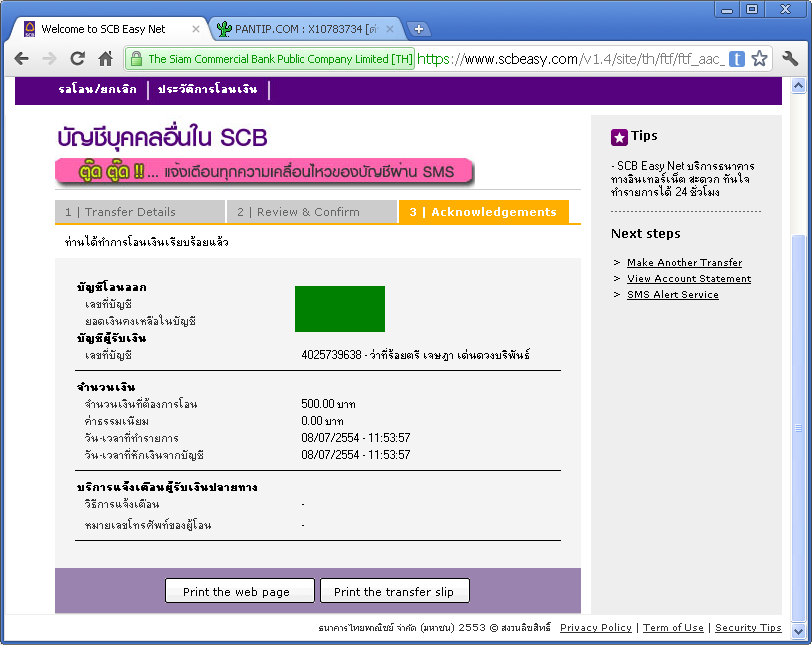This screenshot has height=645, width=812.
Task: Open the Security Tips footer link
Action: pos(748,627)
